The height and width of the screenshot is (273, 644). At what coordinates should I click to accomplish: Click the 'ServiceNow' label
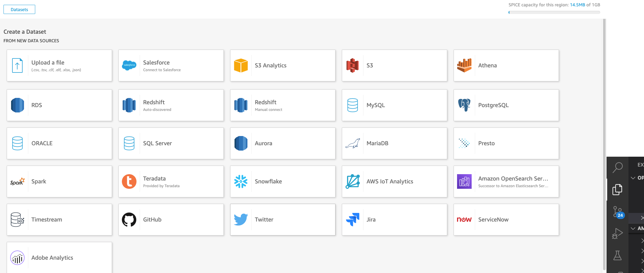click(x=493, y=220)
